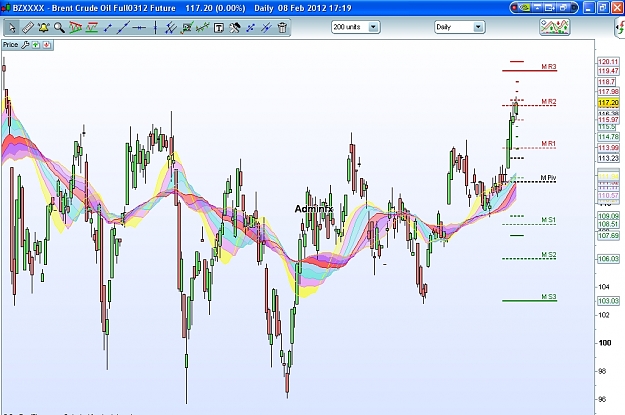The width and height of the screenshot is (625, 415).
Task: Select the horizontal line drawing tool
Action: click(139, 28)
